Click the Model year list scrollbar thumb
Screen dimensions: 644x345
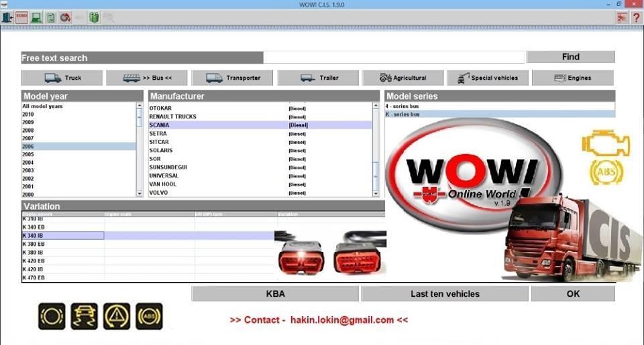[140, 117]
